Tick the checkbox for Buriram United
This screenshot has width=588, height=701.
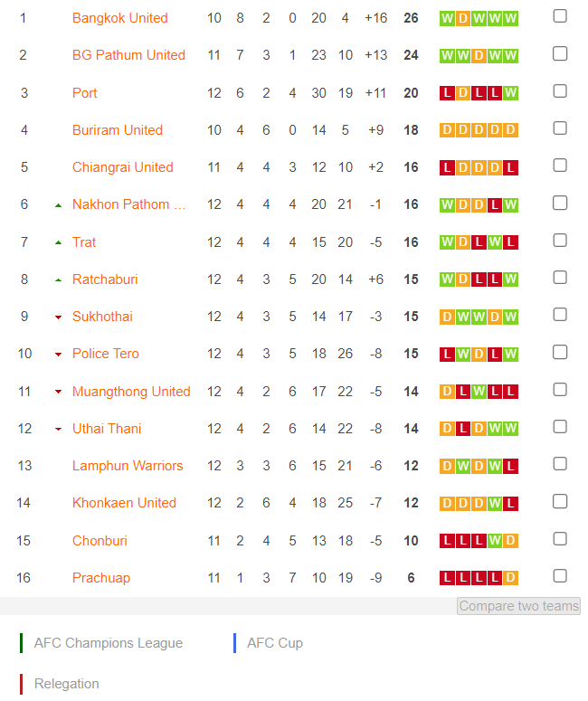point(560,128)
